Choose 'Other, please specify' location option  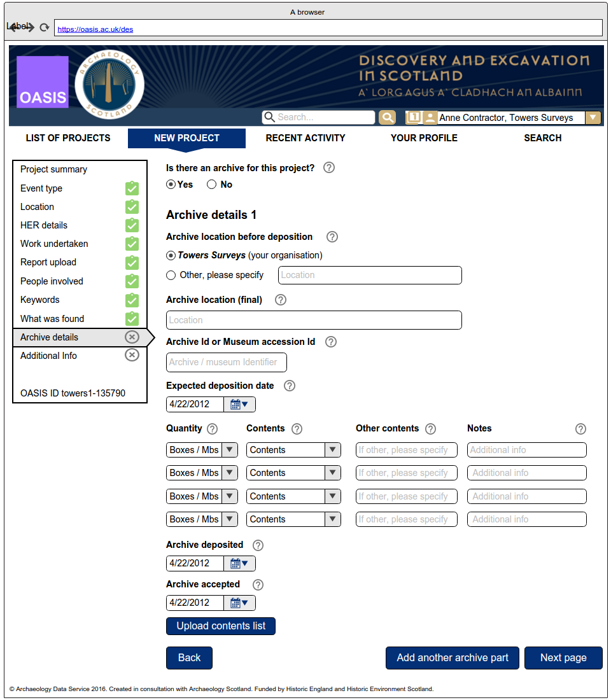point(171,276)
